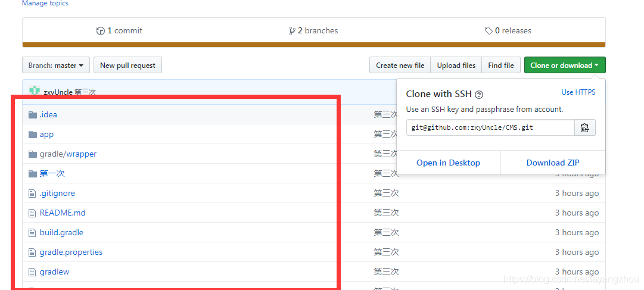Click the Manage topics link

pyautogui.click(x=45, y=4)
